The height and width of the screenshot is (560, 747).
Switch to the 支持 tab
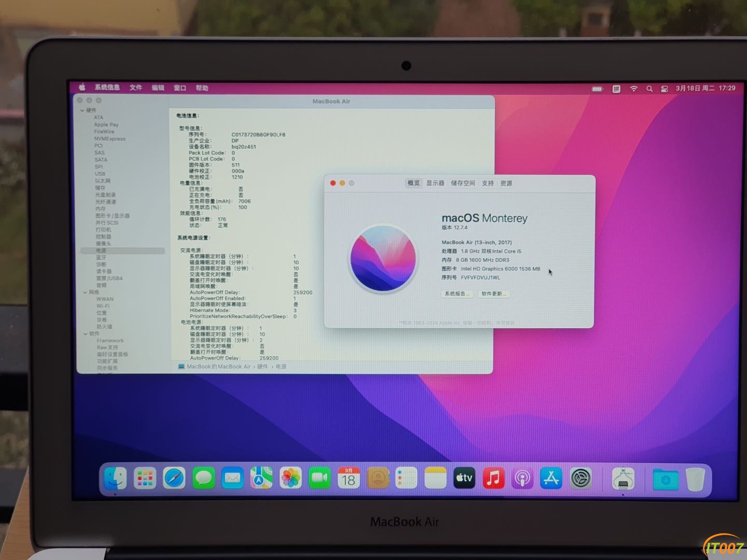pos(488,183)
